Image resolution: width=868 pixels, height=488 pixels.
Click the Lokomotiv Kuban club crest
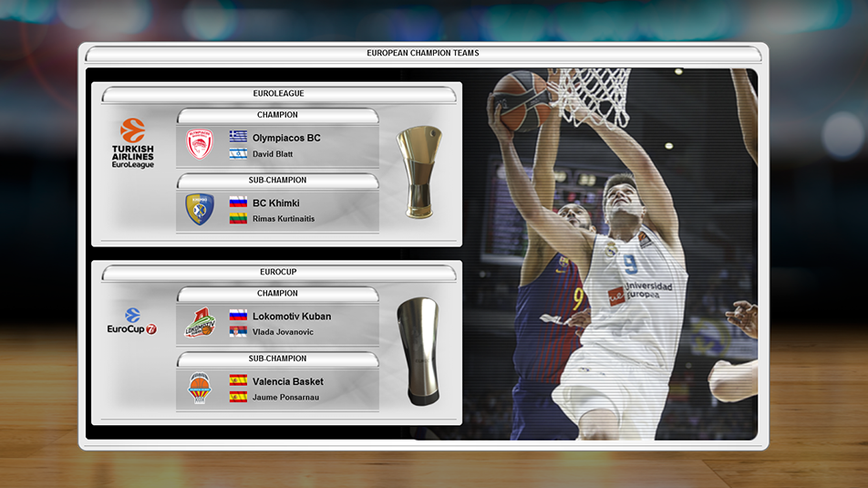tap(200, 322)
